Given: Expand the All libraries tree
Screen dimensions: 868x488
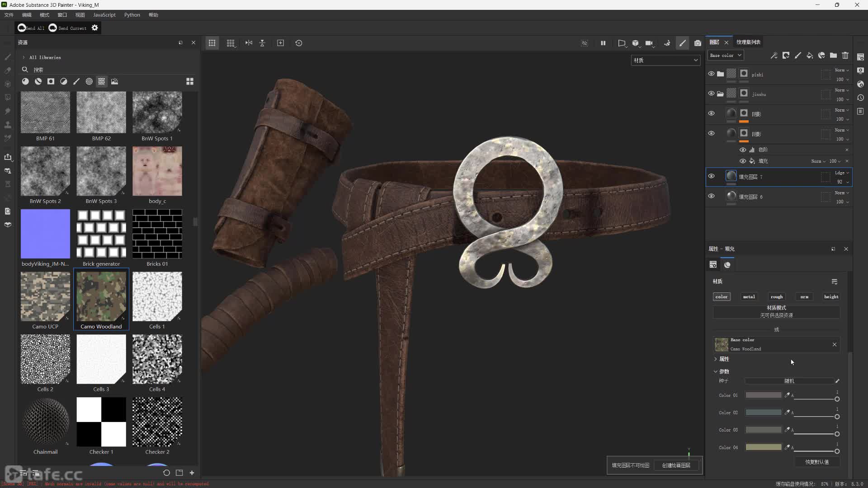Looking at the screenshot, I should [x=24, y=57].
